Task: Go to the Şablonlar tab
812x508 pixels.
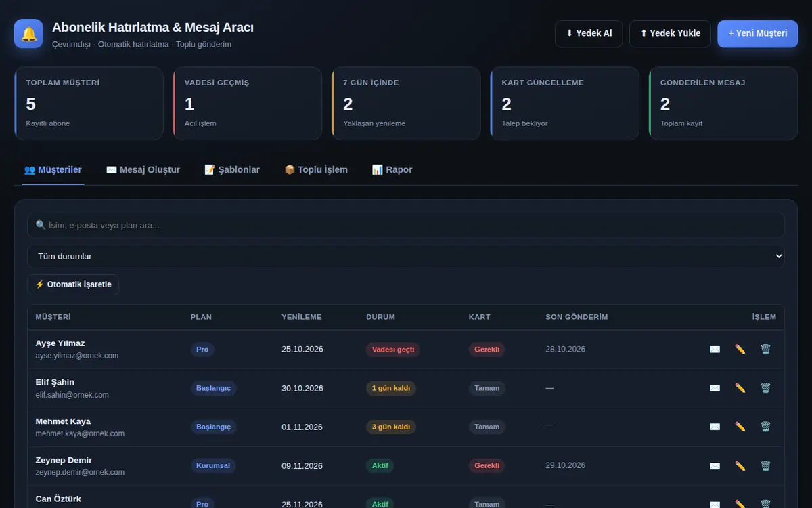Action: point(232,170)
